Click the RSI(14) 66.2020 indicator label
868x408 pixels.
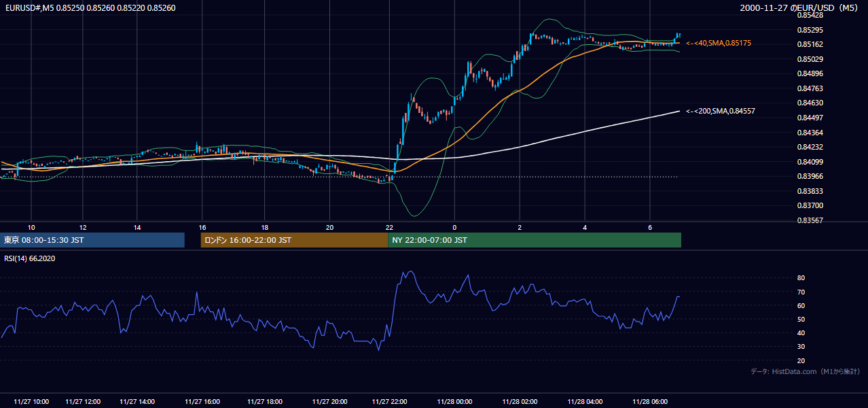30,258
